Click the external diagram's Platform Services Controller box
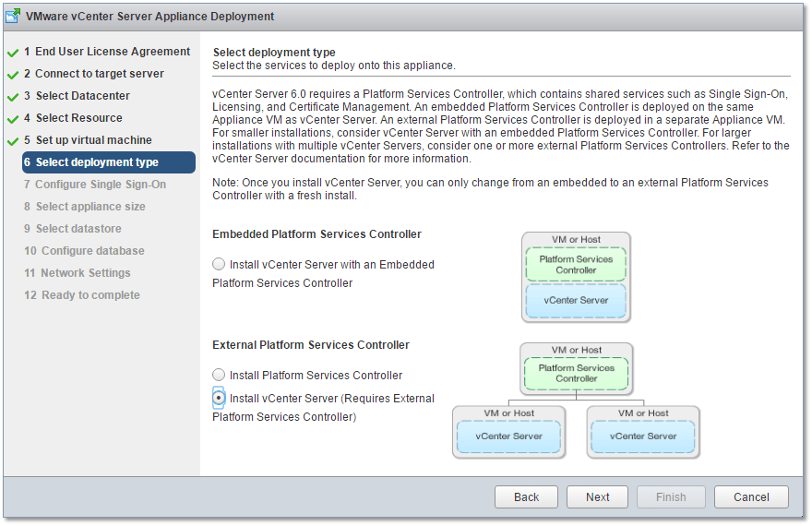Viewport: 812px width, 526px height. point(577,373)
